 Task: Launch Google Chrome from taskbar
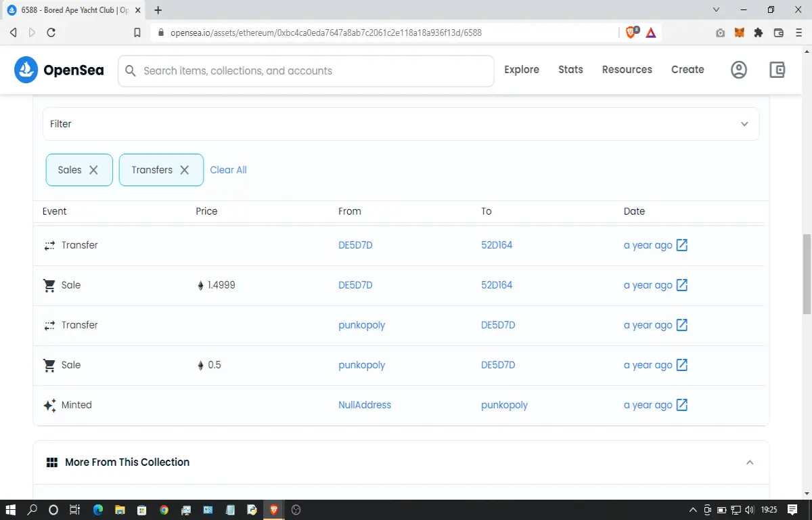click(164, 510)
